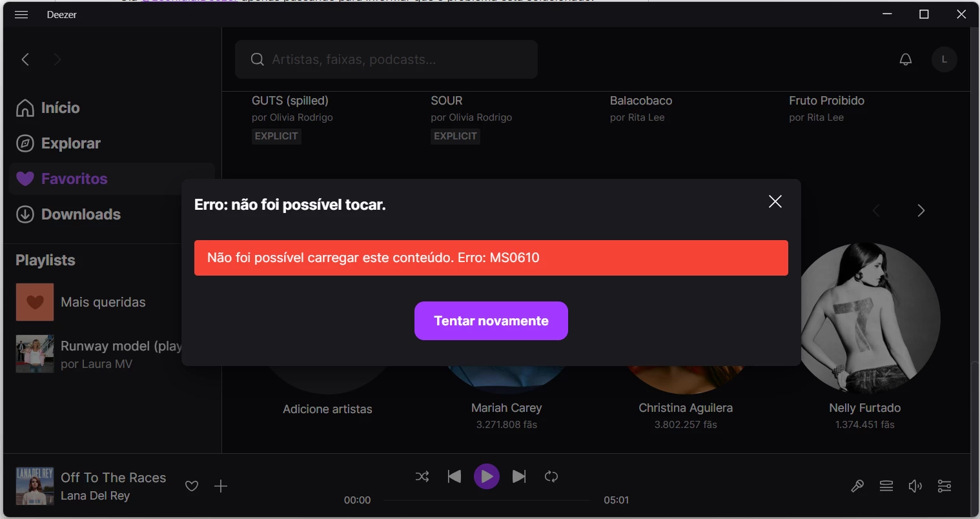
Task: Click EXPLICIT tag under SOUR
Action: (455, 136)
